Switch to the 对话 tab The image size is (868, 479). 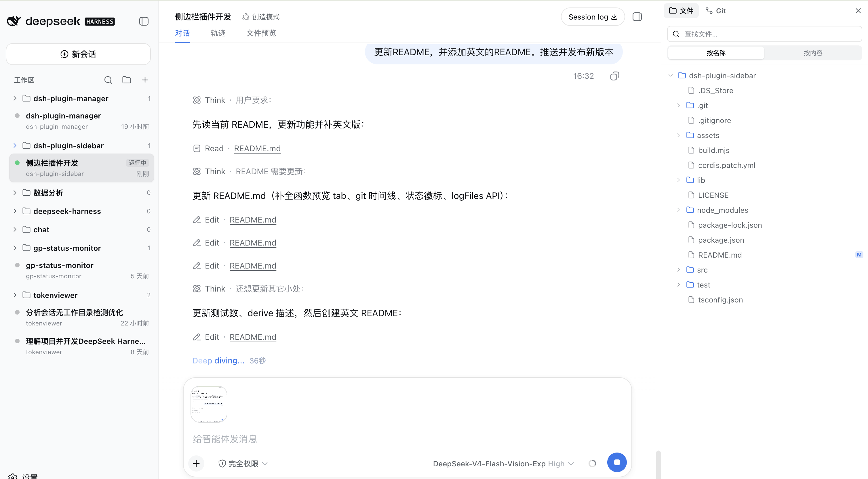[182, 33]
